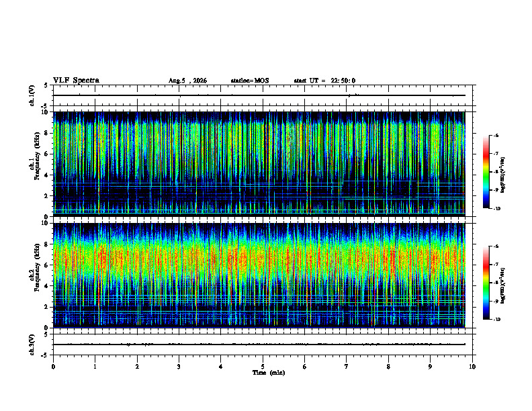Viewport: 532px width, 411px height.
Task: Click the "ch.1(V)" waveform axis label
Action: click(32, 95)
